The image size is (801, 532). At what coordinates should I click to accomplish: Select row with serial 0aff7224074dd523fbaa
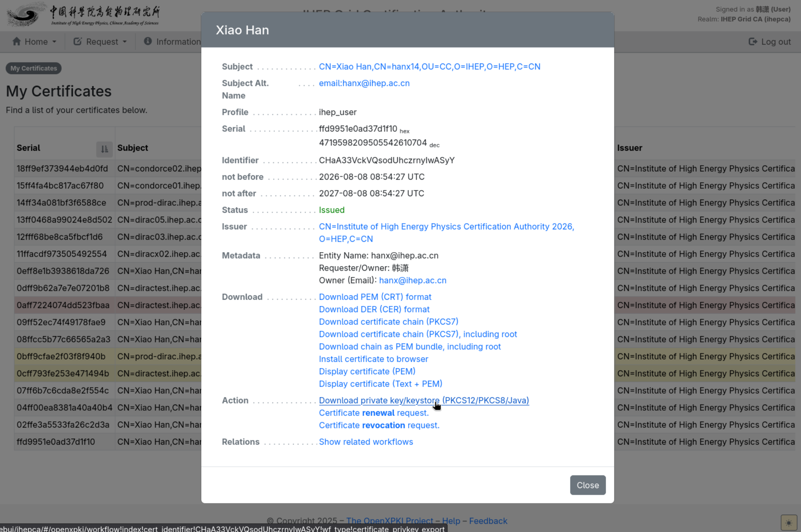pyautogui.click(x=404, y=305)
